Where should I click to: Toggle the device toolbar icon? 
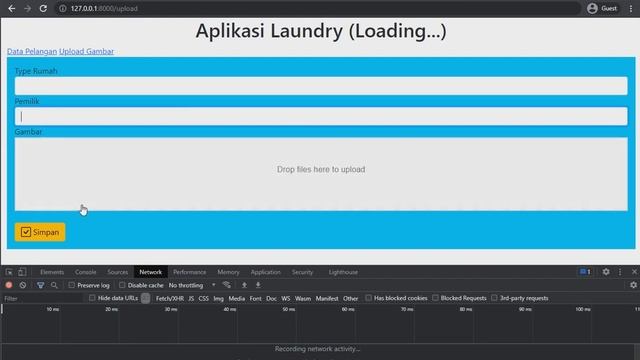(22, 272)
